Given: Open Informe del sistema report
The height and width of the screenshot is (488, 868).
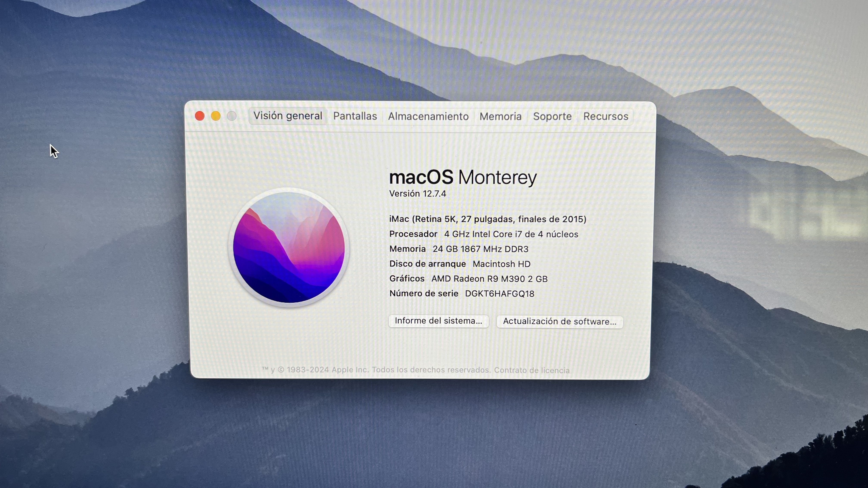Looking at the screenshot, I should pos(438,321).
